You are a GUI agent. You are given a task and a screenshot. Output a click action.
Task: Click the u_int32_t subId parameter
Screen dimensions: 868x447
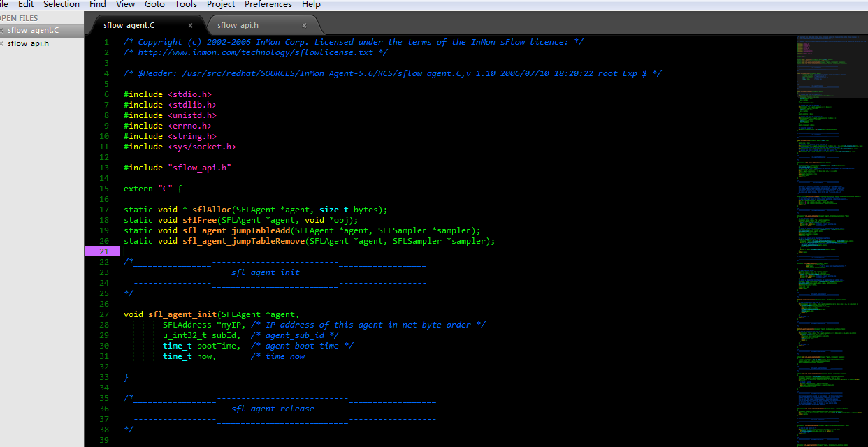(201, 335)
